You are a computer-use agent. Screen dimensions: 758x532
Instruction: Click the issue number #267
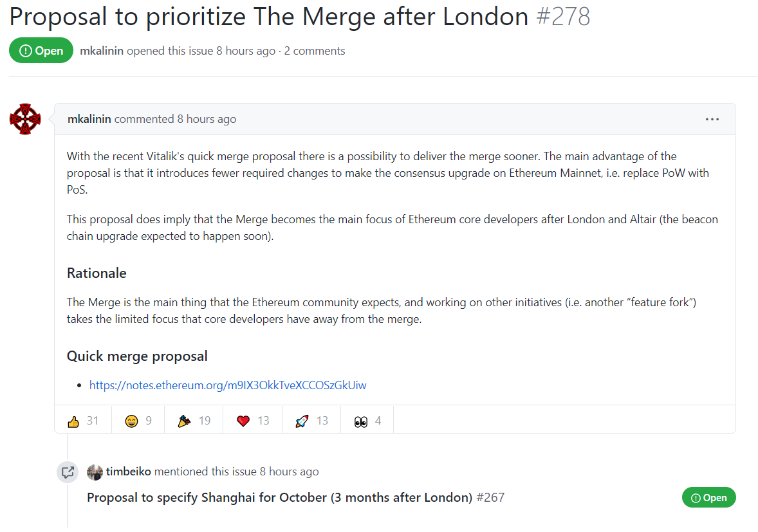point(490,497)
